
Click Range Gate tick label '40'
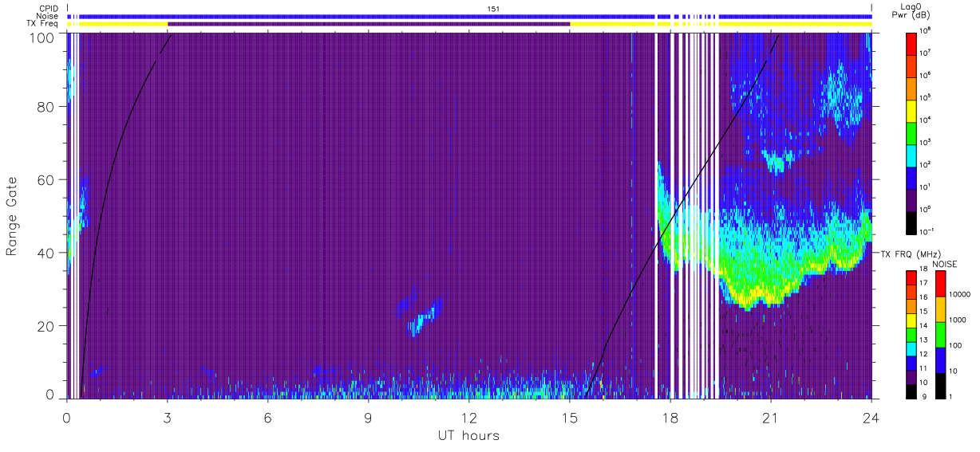click(46, 253)
